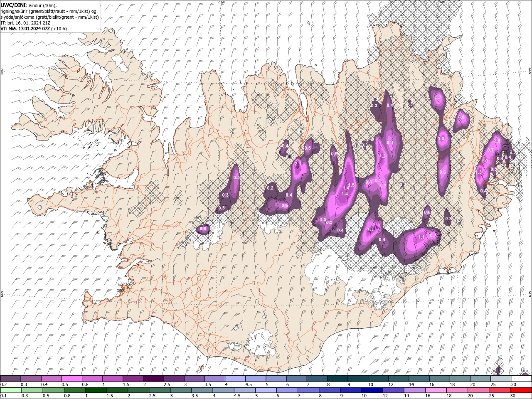532x399 pixels.
Task: Select the upper legend swatch starting at 20
Action: click(x=480, y=379)
